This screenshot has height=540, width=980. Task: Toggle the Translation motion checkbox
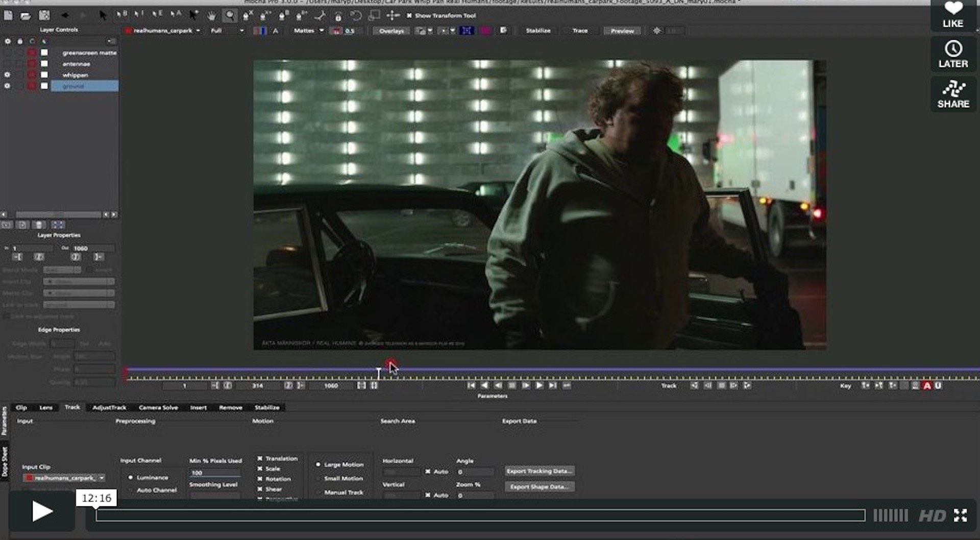point(260,458)
